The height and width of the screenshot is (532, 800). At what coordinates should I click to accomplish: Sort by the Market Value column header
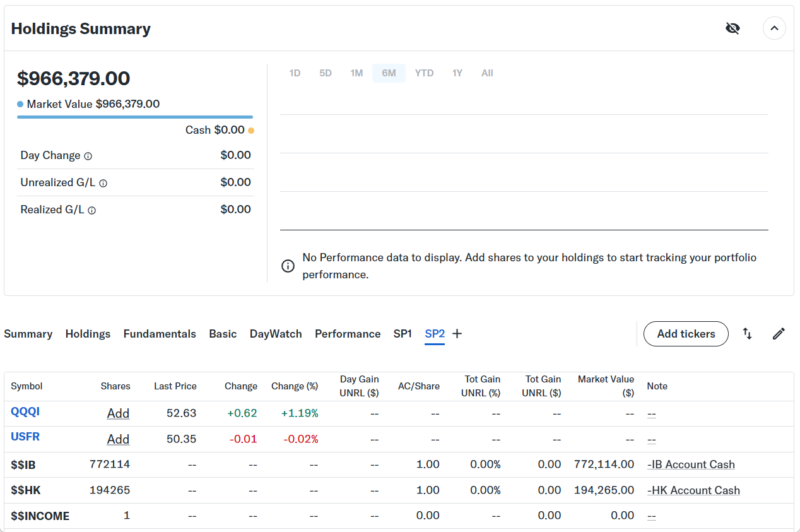[606, 386]
